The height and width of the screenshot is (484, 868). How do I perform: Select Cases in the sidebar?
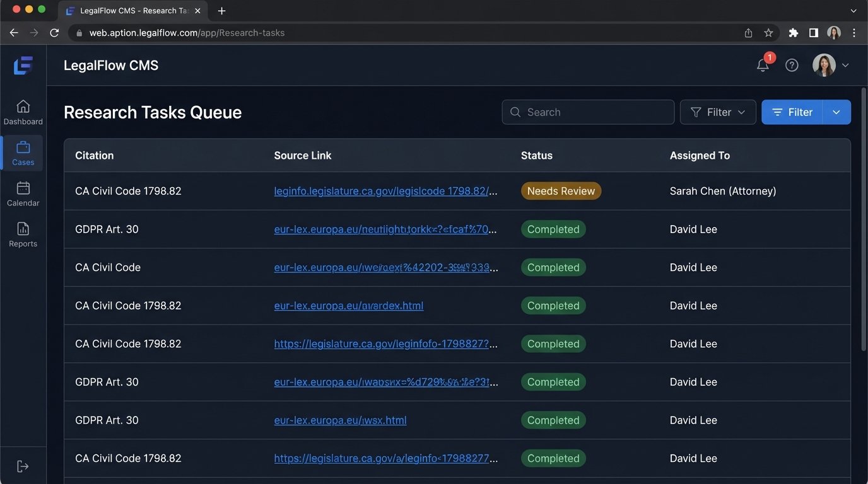coord(23,153)
